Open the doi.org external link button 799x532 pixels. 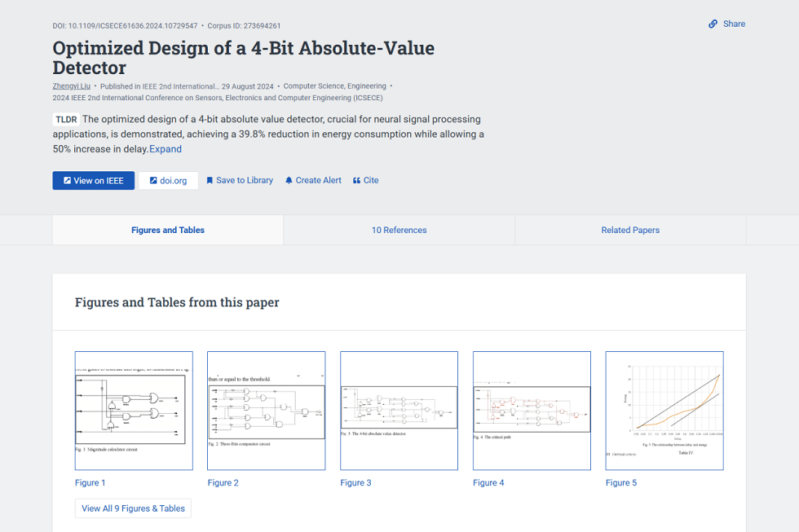[x=168, y=181]
